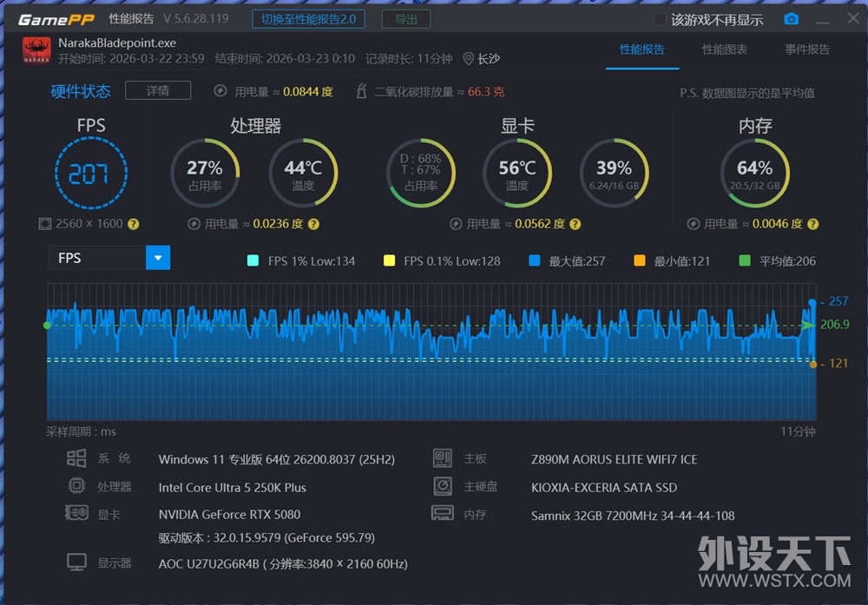Click the monitor icon next to 显示器
868x605 pixels.
click(x=76, y=563)
